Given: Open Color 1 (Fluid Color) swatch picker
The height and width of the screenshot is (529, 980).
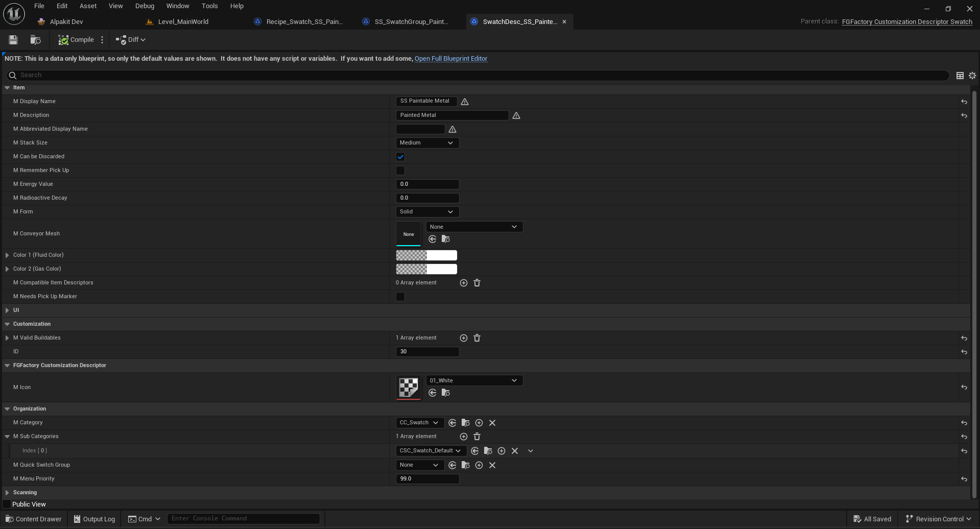Looking at the screenshot, I should point(426,255).
